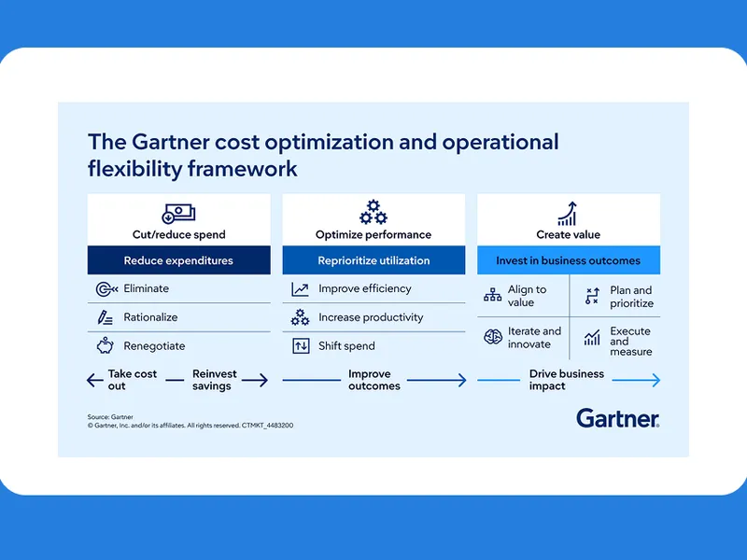Click the hierarchy icon beside Align to value
The image size is (747, 560).
493,295
